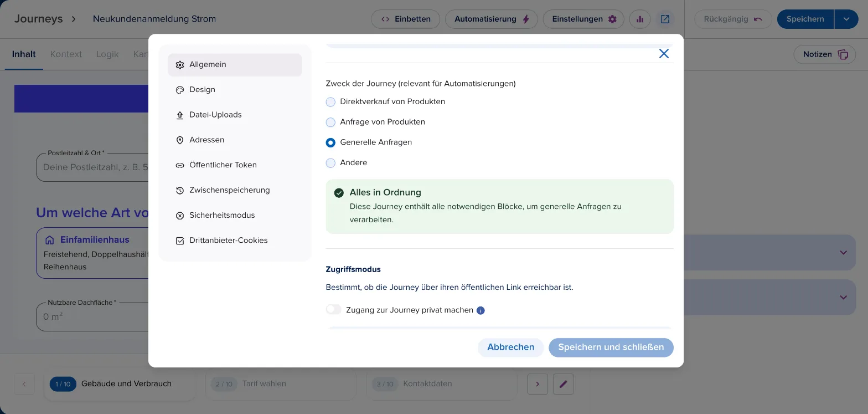Expand the upper right-side panel chevron
This screenshot has height=414, width=868.
point(843,253)
